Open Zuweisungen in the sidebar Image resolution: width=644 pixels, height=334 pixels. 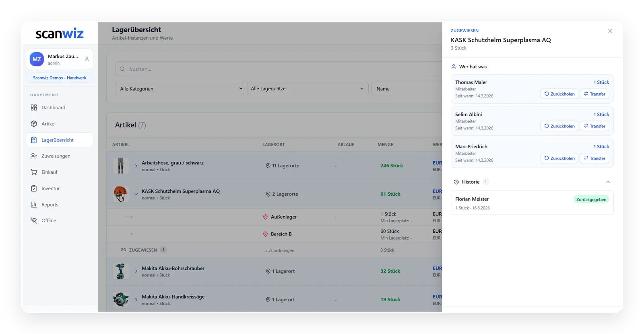click(60, 156)
